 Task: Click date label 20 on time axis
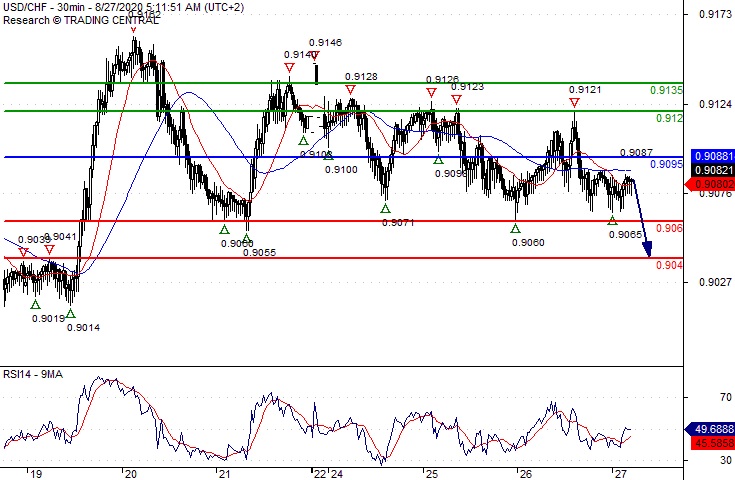coord(130,474)
